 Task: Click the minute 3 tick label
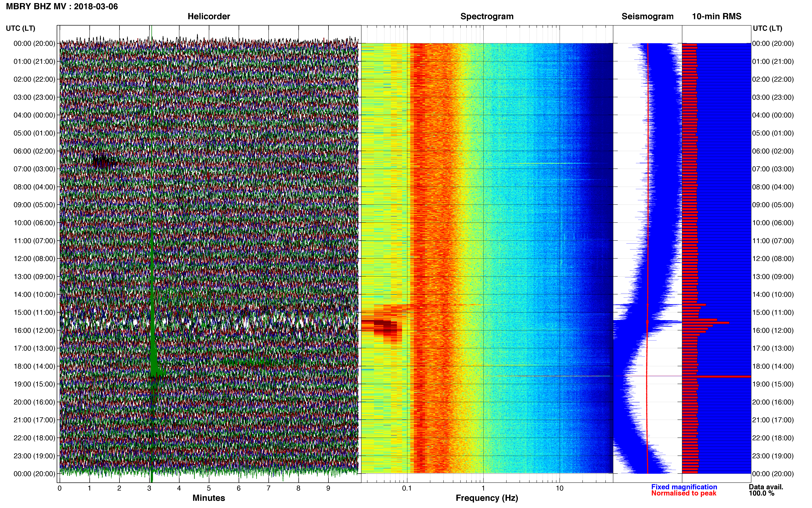149,488
